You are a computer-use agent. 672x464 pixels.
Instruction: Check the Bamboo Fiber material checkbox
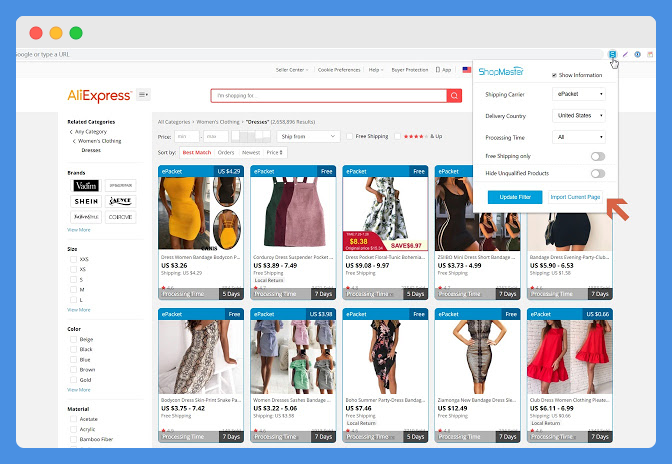[73, 439]
